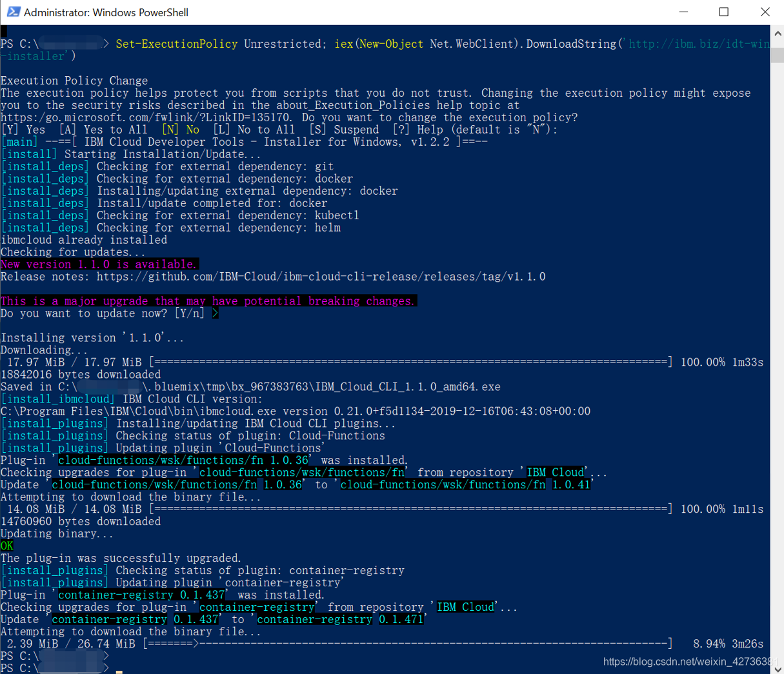
Task: Click '14760960 bytes downloaded' line
Action: click(81, 522)
